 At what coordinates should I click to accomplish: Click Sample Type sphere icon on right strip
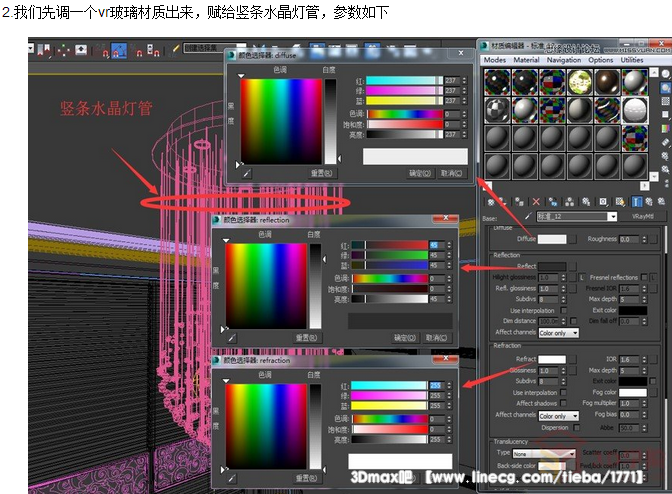pos(666,74)
